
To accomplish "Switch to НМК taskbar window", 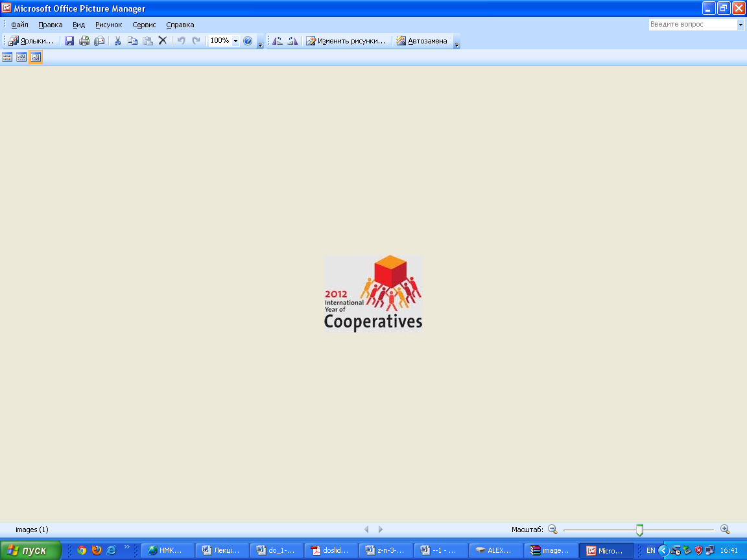I will (168, 550).
